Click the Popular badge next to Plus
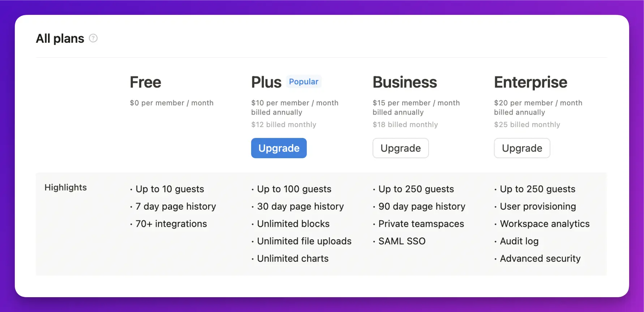This screenshot has width=644, height=312. [x=304, y=81]
